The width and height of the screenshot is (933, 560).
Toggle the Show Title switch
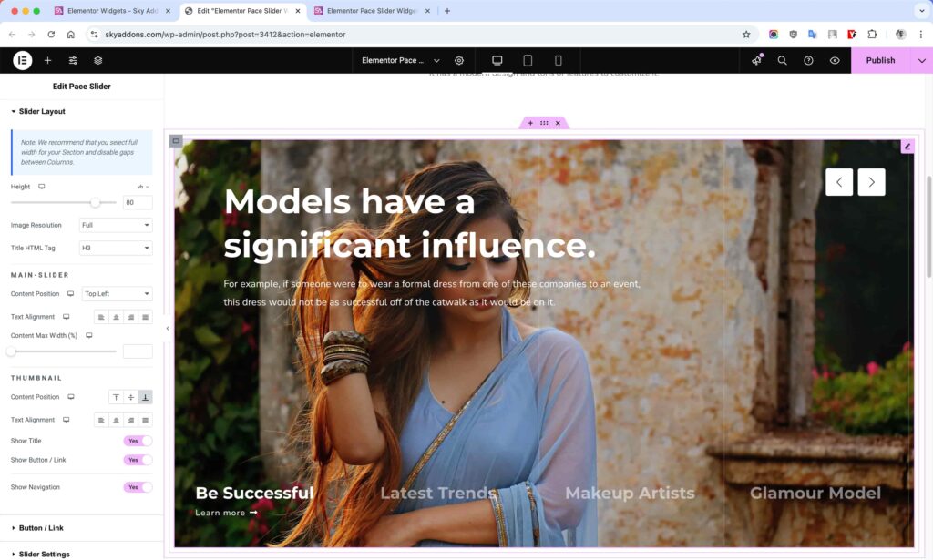pyautogui.click(x=138, y=441)
